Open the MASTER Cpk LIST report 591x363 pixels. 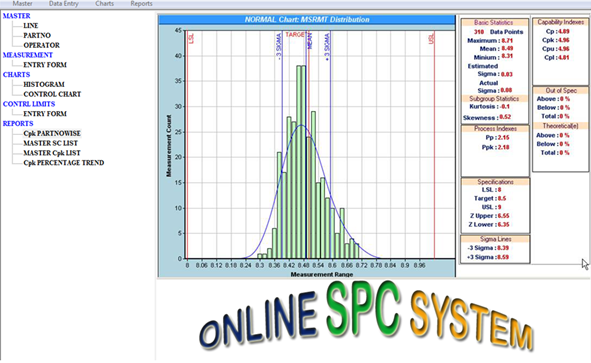(x=52, y=153)
